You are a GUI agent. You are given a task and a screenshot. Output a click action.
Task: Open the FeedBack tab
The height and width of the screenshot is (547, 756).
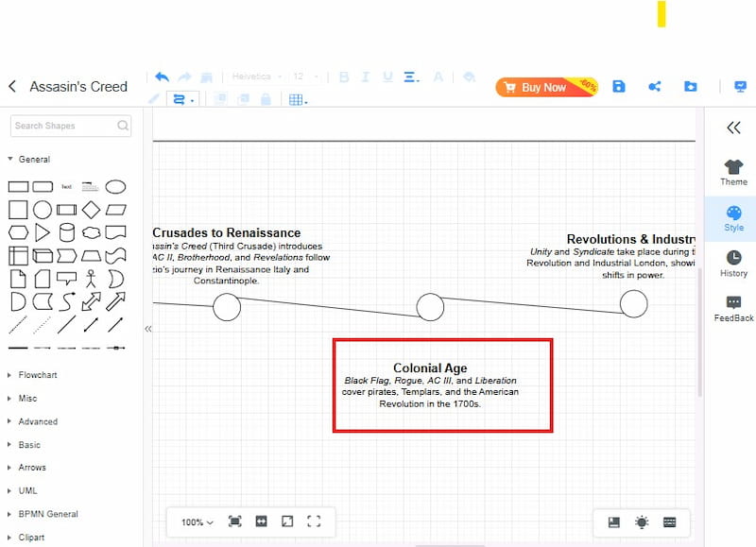click(733, 309)
